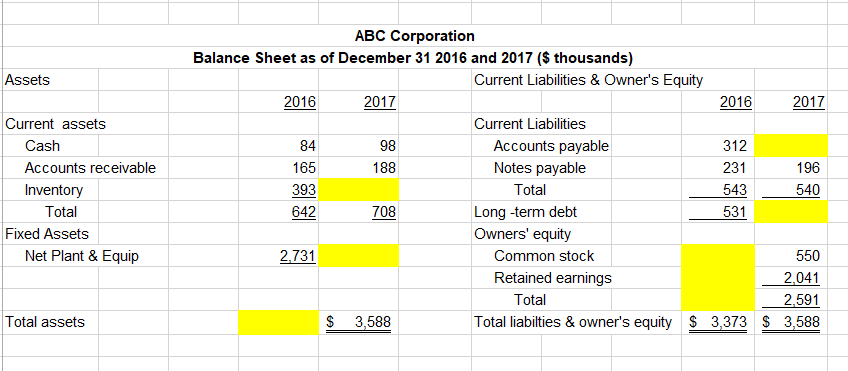The image size is (848, 371).
Task: Click retained earnings value 2,041
Action: (x=802, y=278)
